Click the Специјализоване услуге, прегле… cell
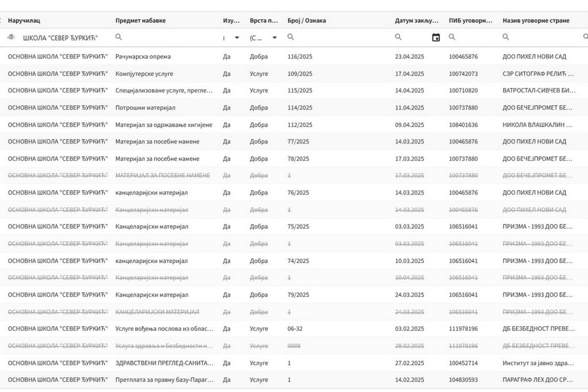The height and width of the screenshot is (392, 588). click(164, 91)
